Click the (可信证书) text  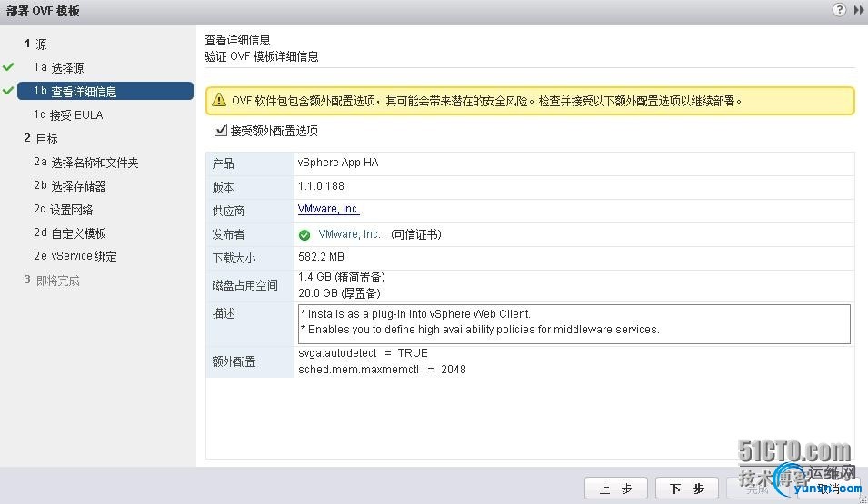click(x=416, y=234)
